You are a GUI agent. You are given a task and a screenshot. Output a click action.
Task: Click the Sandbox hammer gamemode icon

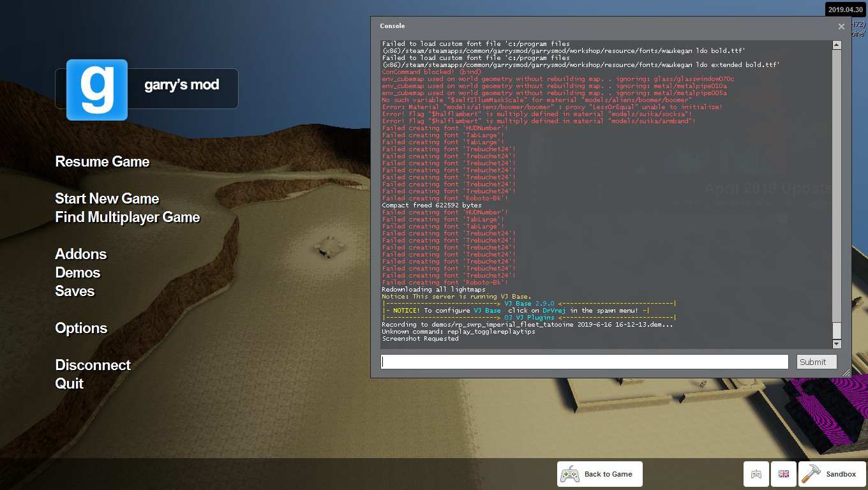point(812,474)
